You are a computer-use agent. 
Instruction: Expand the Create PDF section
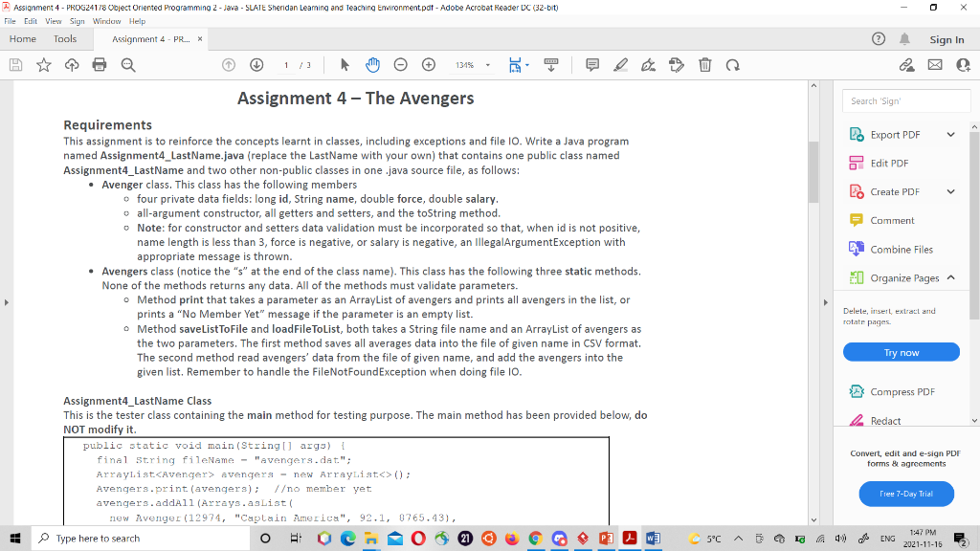click(950, 191)
